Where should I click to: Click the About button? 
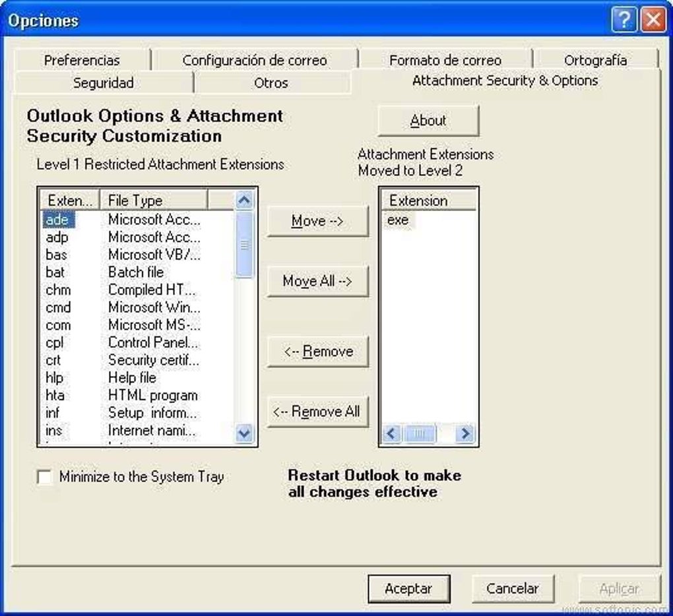click(428, 121)
